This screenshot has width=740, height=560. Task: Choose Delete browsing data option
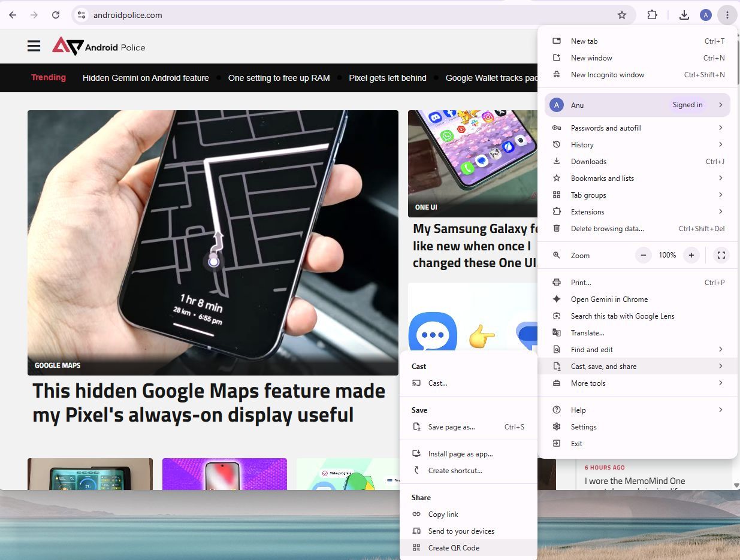pyautogui.click(x=638, y=229)
